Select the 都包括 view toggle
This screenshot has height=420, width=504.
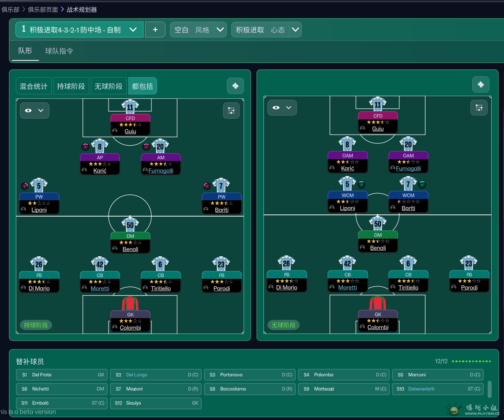[x=143, y=86]
